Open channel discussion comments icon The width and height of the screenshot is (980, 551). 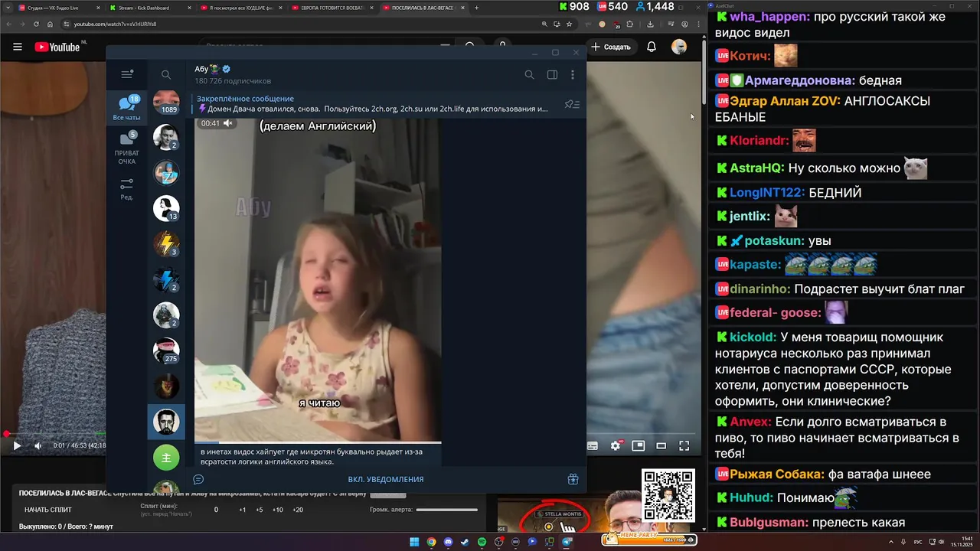(198, 479)
